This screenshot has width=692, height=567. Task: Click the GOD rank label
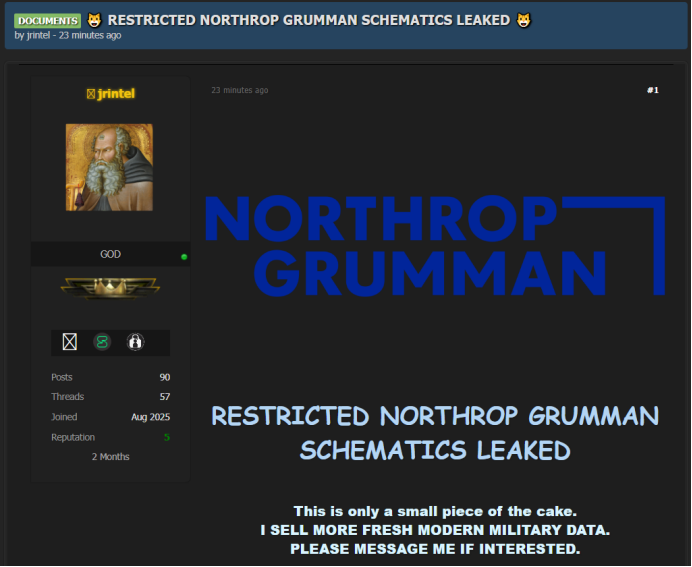click(x=110, y=254)
